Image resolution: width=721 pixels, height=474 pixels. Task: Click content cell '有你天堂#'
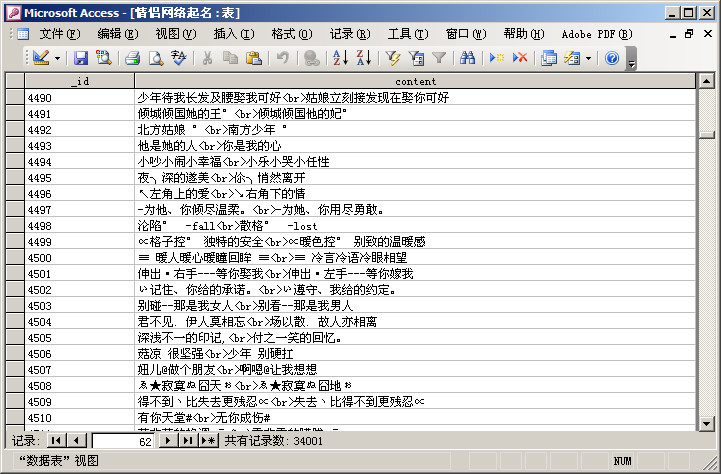click(415, 417)
